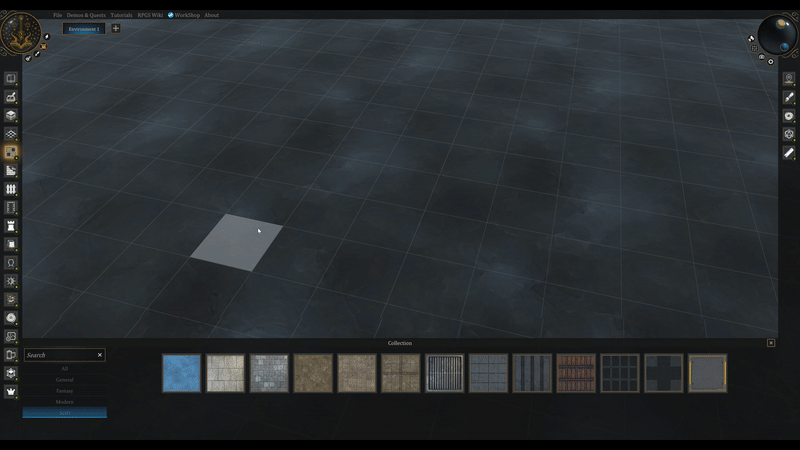Screen dimensions: 800x450
Task: Click the highlighted floor tile in viewport
Action: 237,243
